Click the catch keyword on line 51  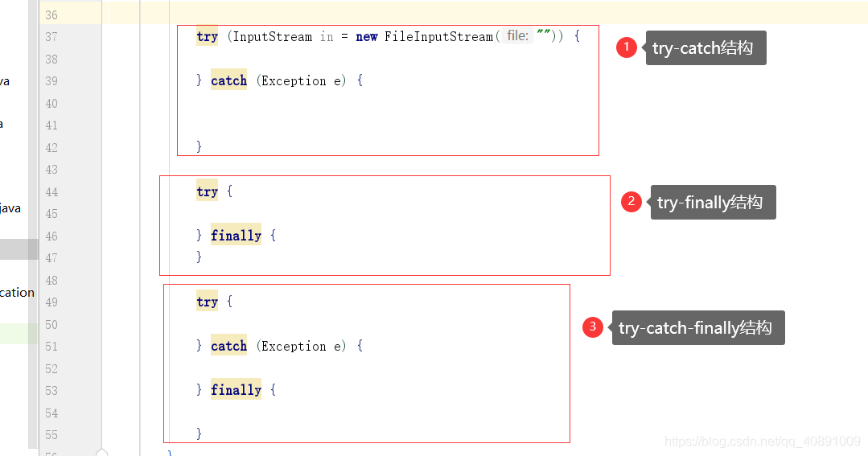(x=228, y=346)
